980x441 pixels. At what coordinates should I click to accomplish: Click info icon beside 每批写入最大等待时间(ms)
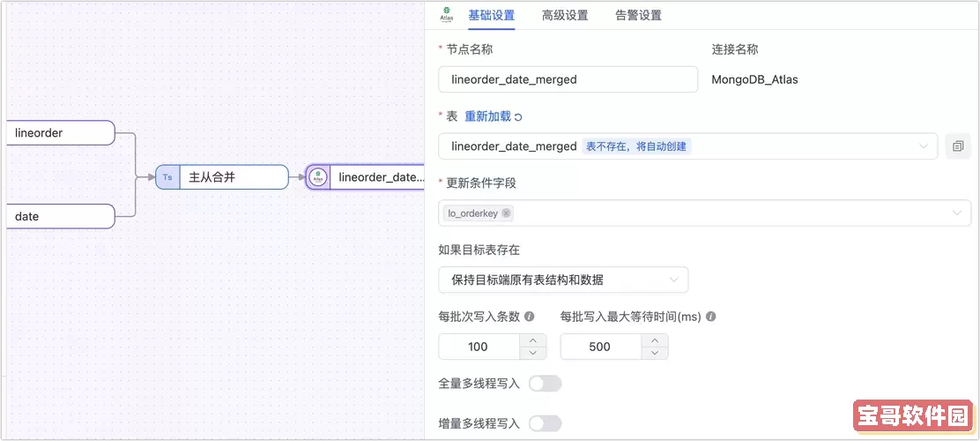(710, 317)
